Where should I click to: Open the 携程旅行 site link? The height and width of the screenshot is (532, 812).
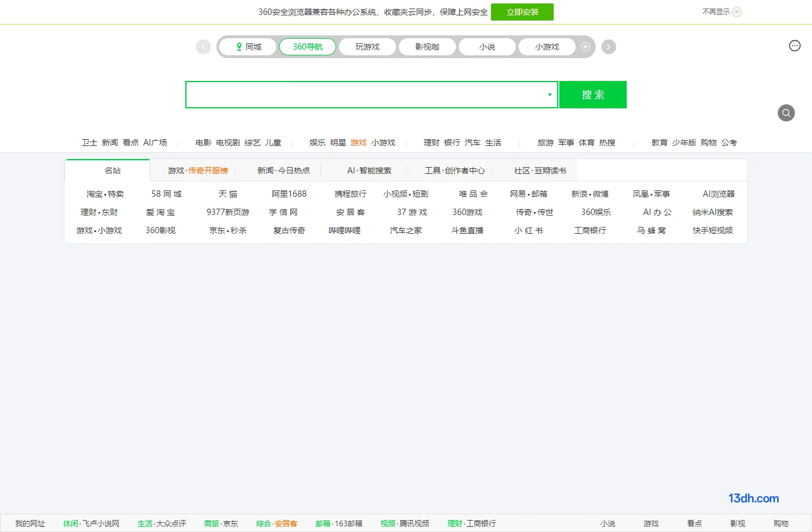pos(351,194)
